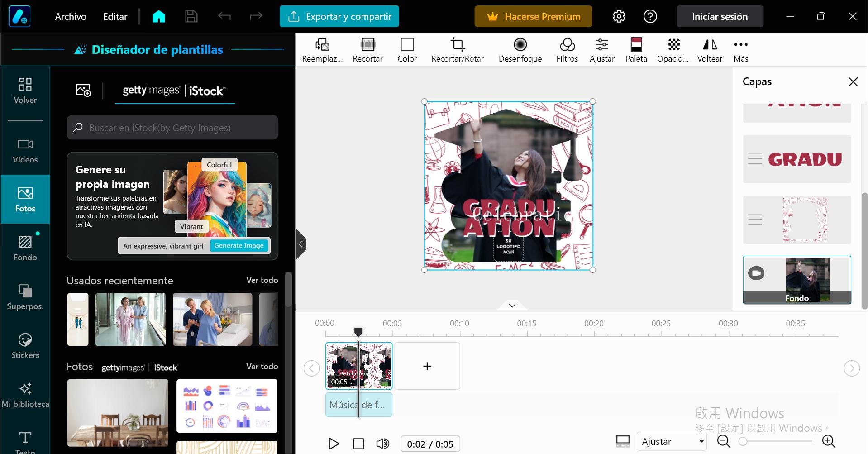Click the Capas panel scrollbar
Screen dimensions: 868x454
(864, 250)
